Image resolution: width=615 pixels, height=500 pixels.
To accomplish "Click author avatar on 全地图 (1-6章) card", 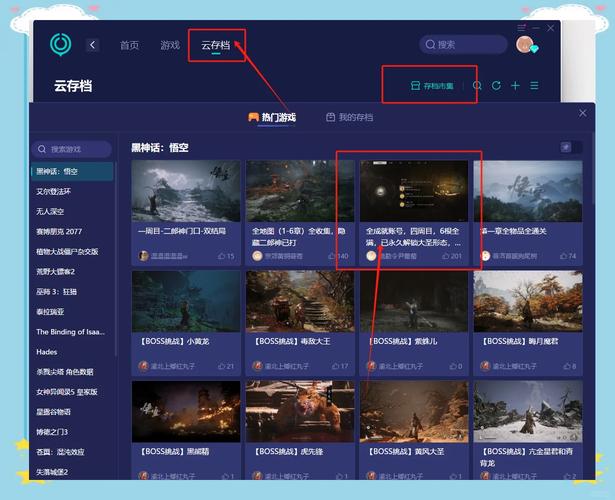I will click(x=257, y=256).
